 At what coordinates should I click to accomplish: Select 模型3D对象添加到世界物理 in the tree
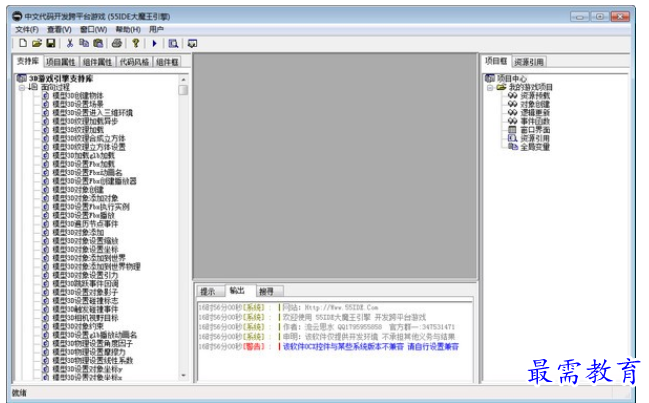click(x=96, y=266)
